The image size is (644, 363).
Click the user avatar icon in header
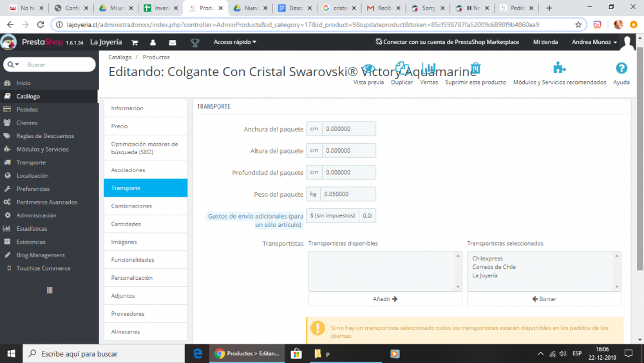tap(627, 43)
